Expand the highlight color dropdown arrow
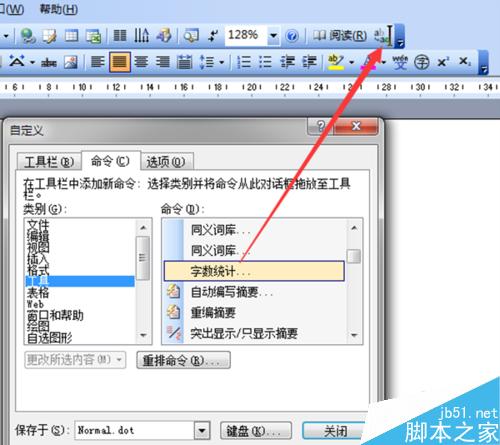500x445 pixels. (x=351, y=62)
